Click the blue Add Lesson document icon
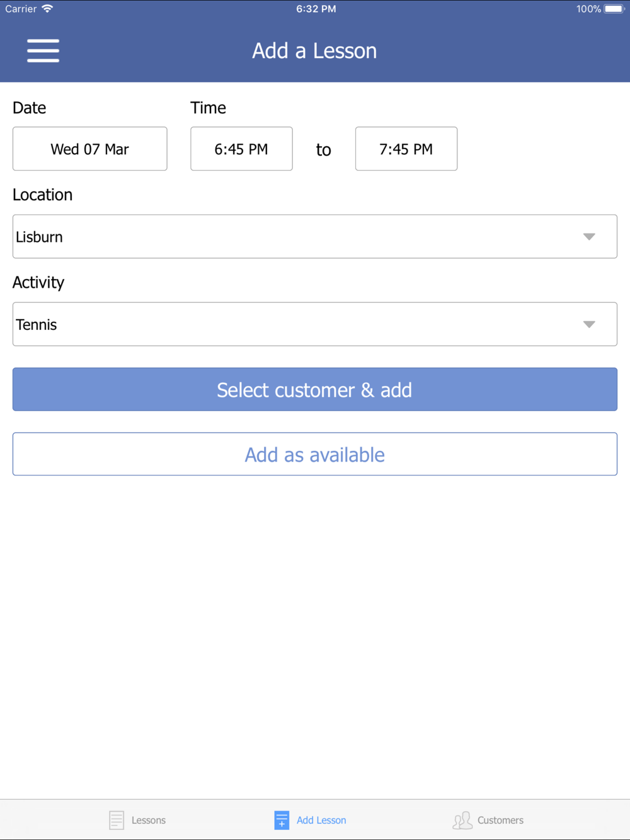 tap(282, 820)
